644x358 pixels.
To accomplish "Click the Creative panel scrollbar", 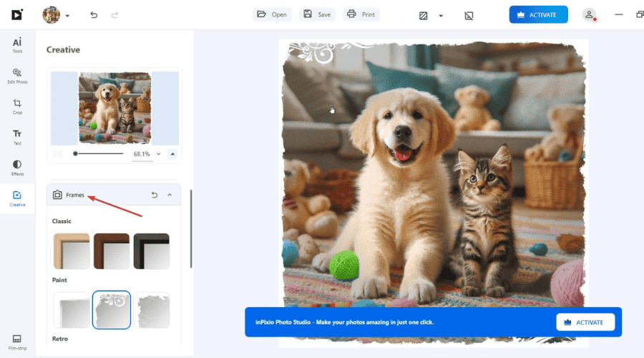I will coord(191,228).
